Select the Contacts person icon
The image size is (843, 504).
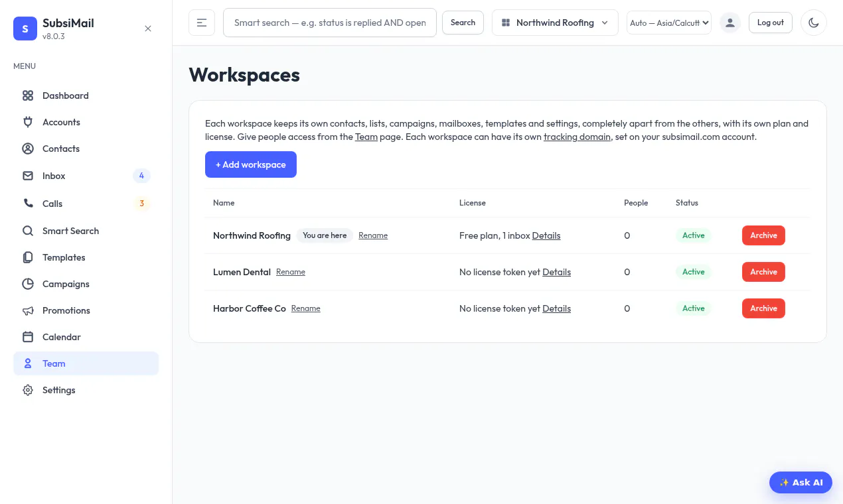pos(28,149)
